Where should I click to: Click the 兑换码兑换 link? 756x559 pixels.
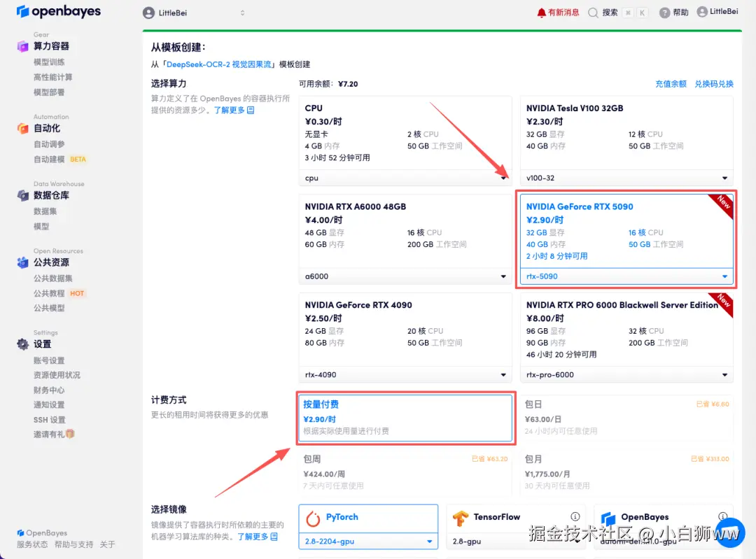coord(713,84)
